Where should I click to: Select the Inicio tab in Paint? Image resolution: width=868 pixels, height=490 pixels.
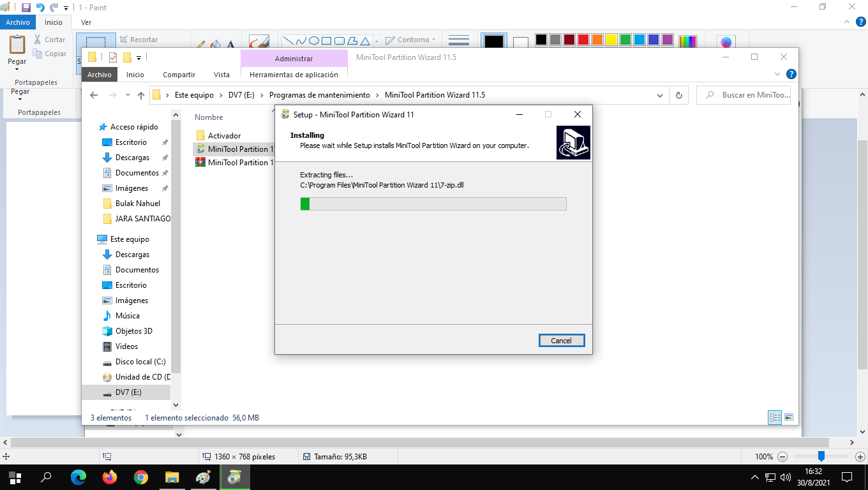pos(54,22)
